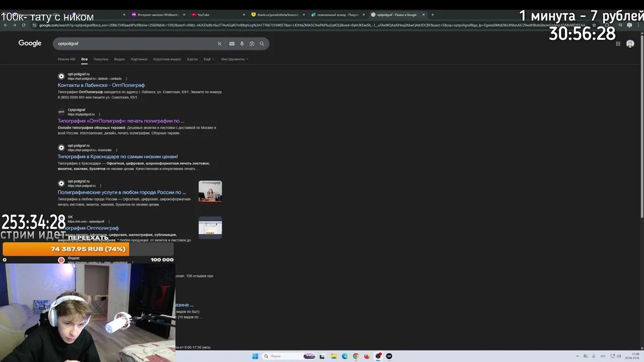Screen dimensions: 644x362
Task: Expand the Ещё search filter menu
Action: point(209,59)
